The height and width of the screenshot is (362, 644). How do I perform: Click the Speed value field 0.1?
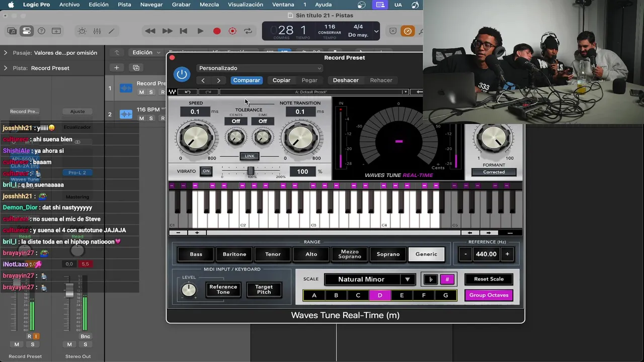coord(195,112)
